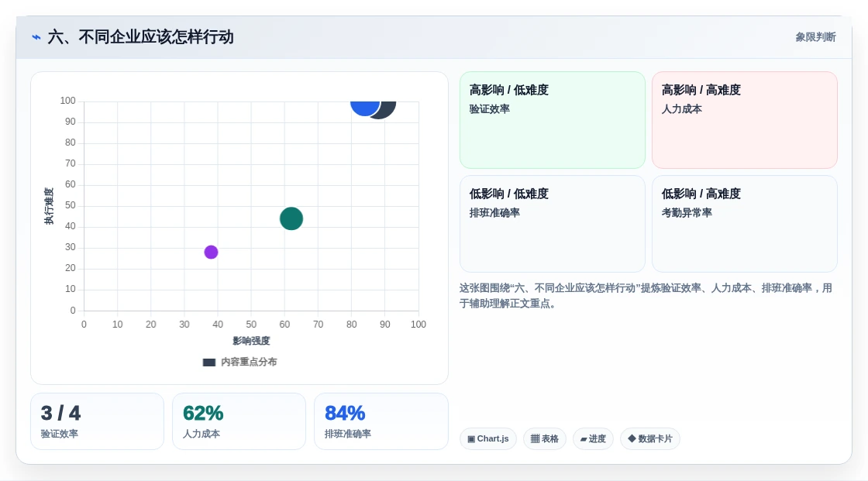Open the 高影响 / 低难度 quadrant card
Screen dimensions: 868x481
tap(553, 120)
